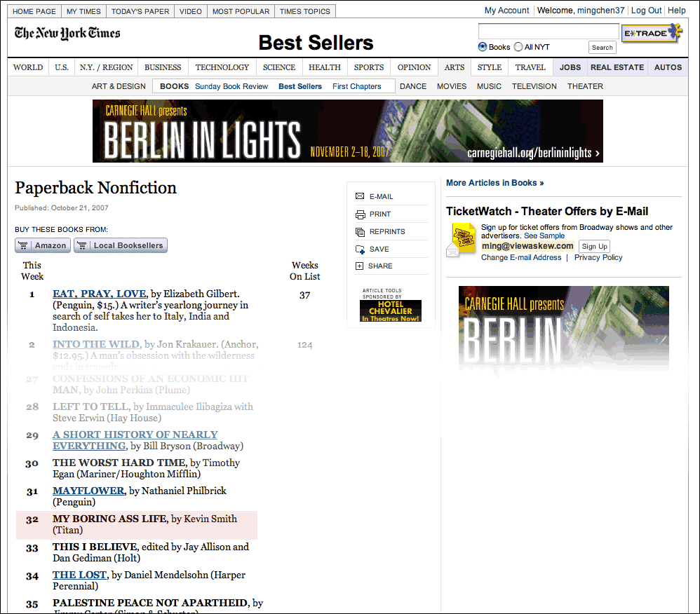Click the Hotel Chevalier sponsor logo
Image resolution: width=700 pixels, height=614 pixels.
[391, 311]
